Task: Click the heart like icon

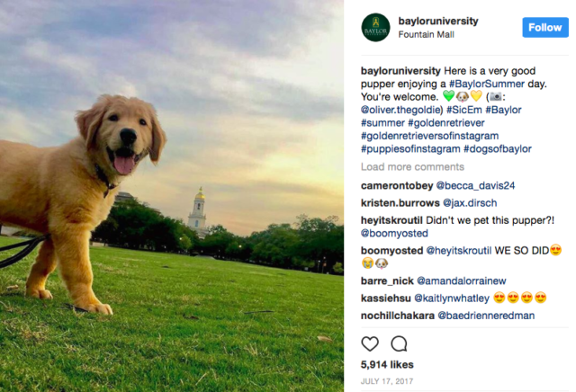Action: (x=370, y=343)
